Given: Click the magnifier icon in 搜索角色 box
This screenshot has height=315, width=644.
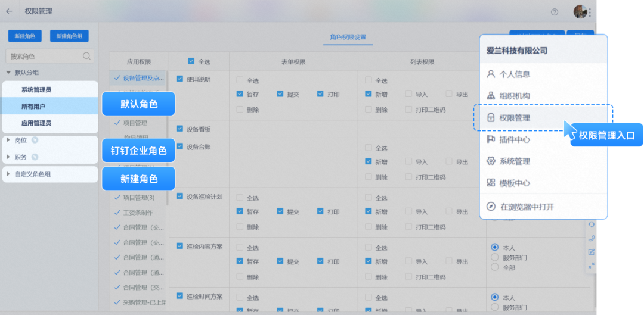Looking at the screenshot, I should click(86, 56).
